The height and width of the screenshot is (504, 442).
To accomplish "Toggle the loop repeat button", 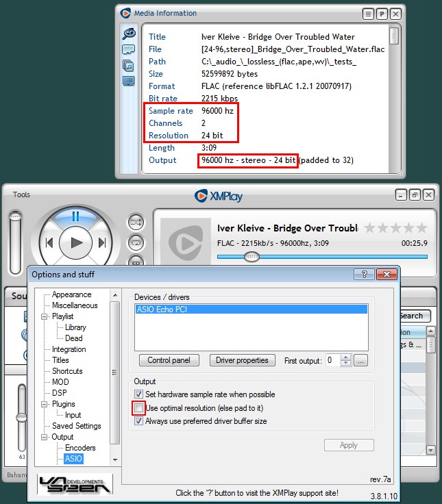I will pyautogui.click(x=136, y=242).
